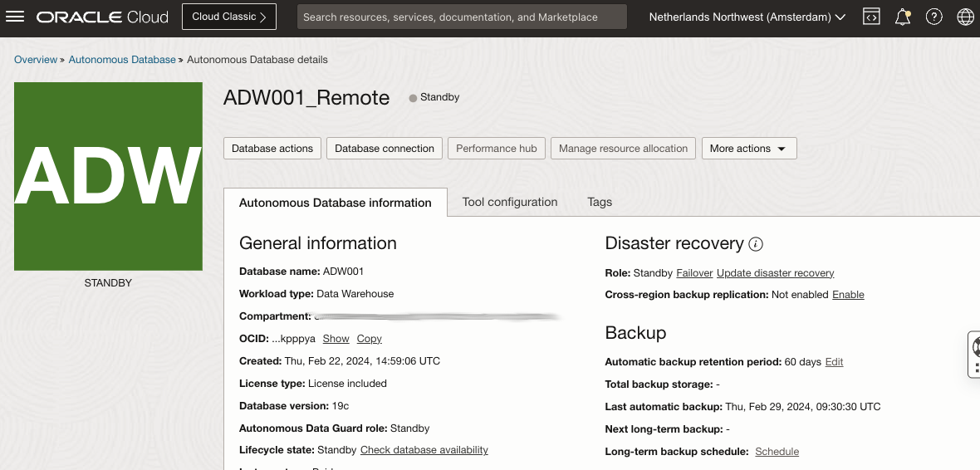Edit automatic backup retention period

pos(834,362)
